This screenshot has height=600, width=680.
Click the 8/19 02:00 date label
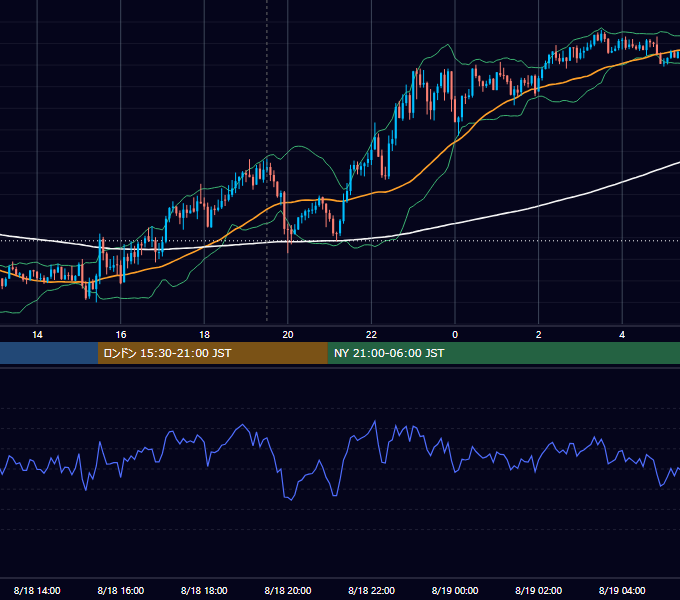538,590
